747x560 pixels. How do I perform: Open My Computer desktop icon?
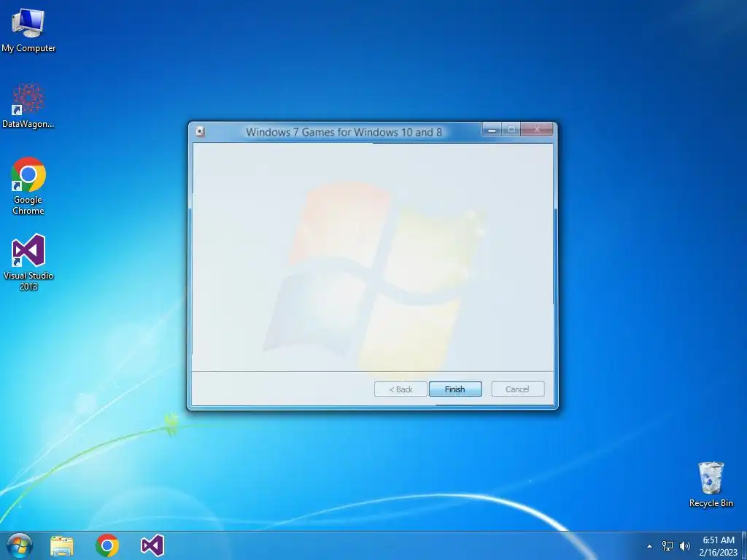click(x=28, y=31)
